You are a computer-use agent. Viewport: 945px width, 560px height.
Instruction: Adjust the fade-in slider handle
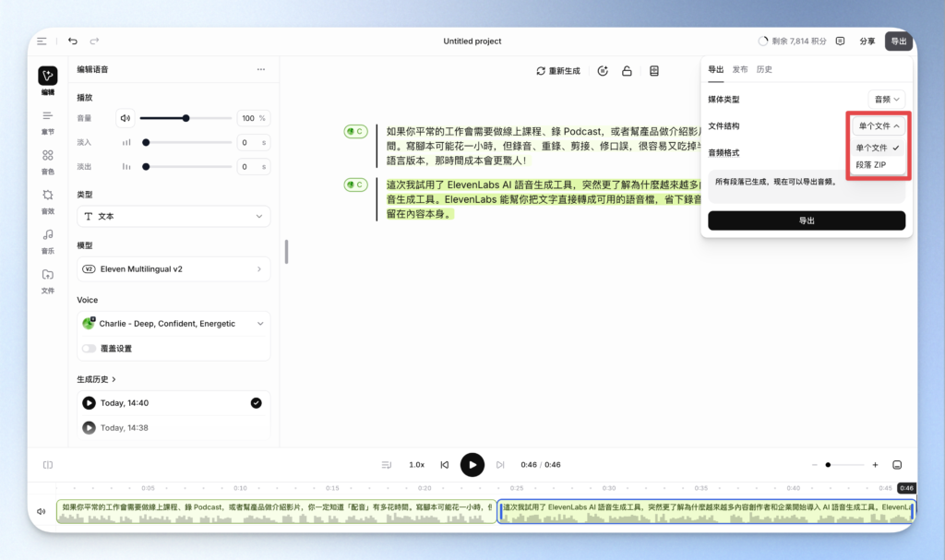coord(146,143)
